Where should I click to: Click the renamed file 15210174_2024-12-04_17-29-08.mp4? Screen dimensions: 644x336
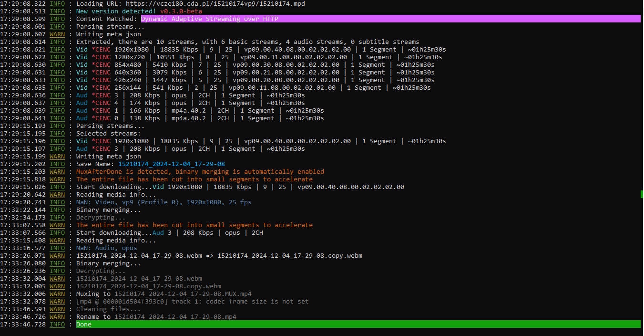[175, 317]
